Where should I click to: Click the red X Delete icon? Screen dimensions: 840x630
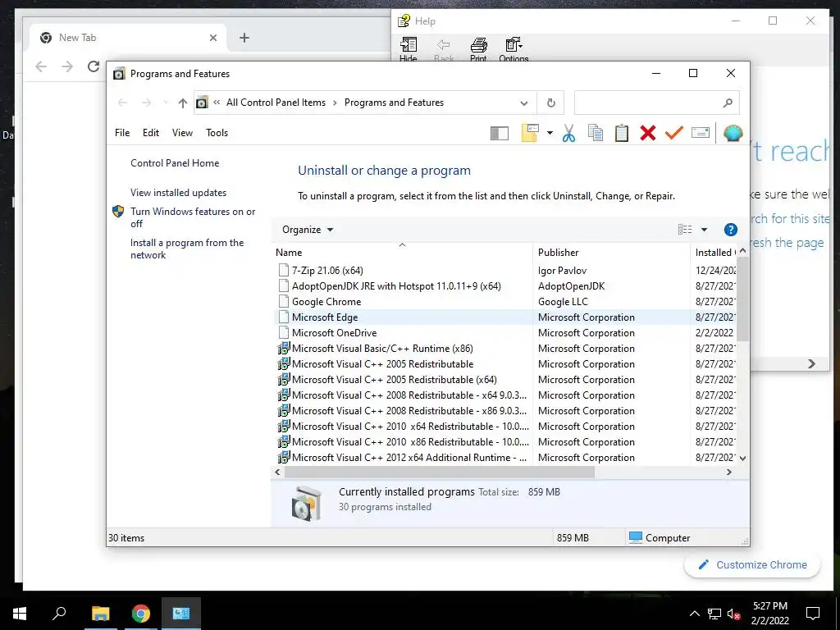coord(648,133)
